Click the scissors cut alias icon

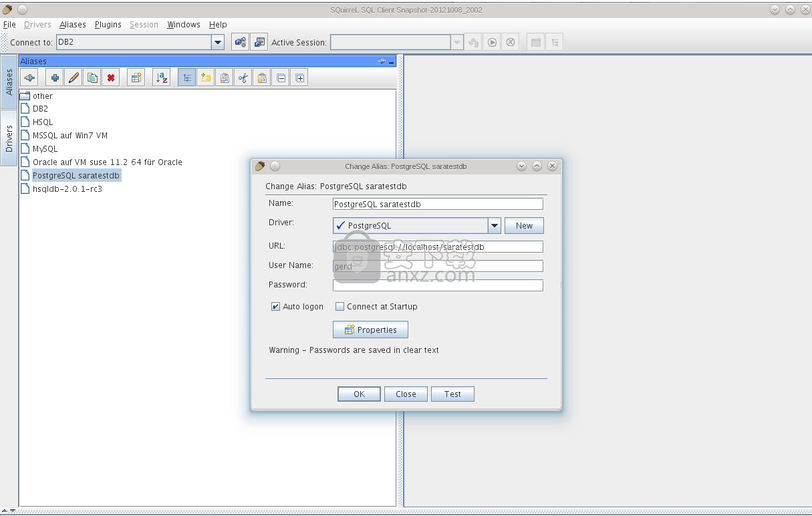(x=243, y=78)
